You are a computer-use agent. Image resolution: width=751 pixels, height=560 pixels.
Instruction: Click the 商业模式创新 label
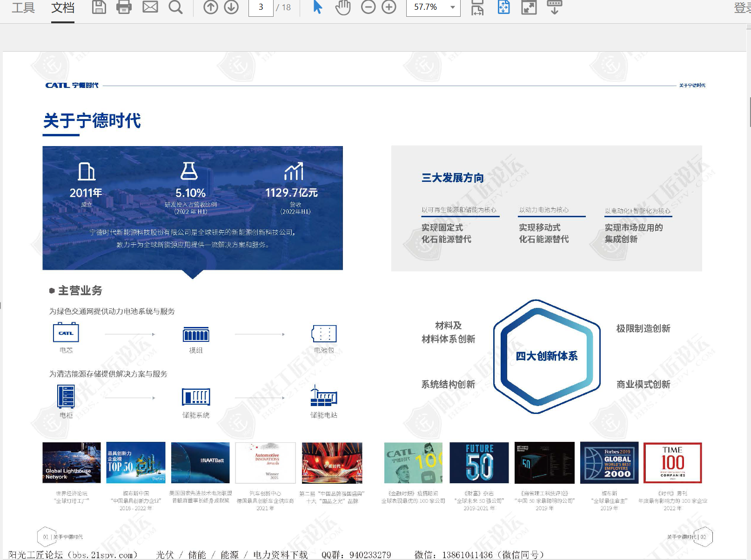(643, 384)
